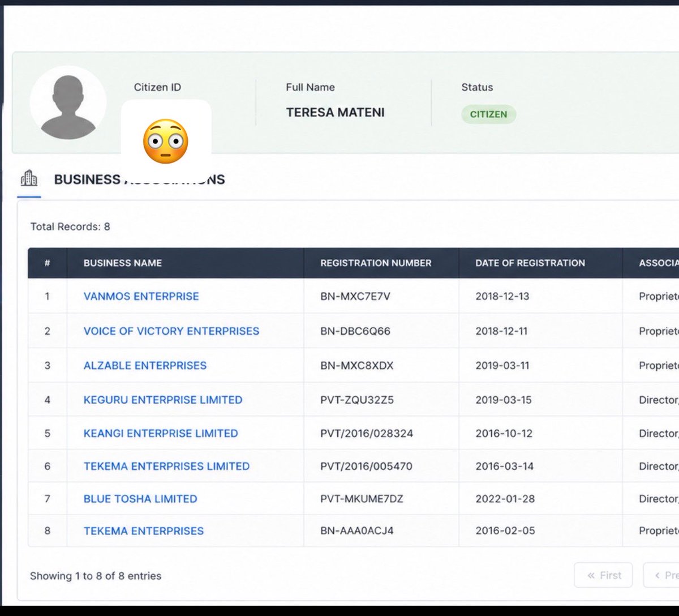Click the Status label
679x616 pixels.
tap(477, 87)
